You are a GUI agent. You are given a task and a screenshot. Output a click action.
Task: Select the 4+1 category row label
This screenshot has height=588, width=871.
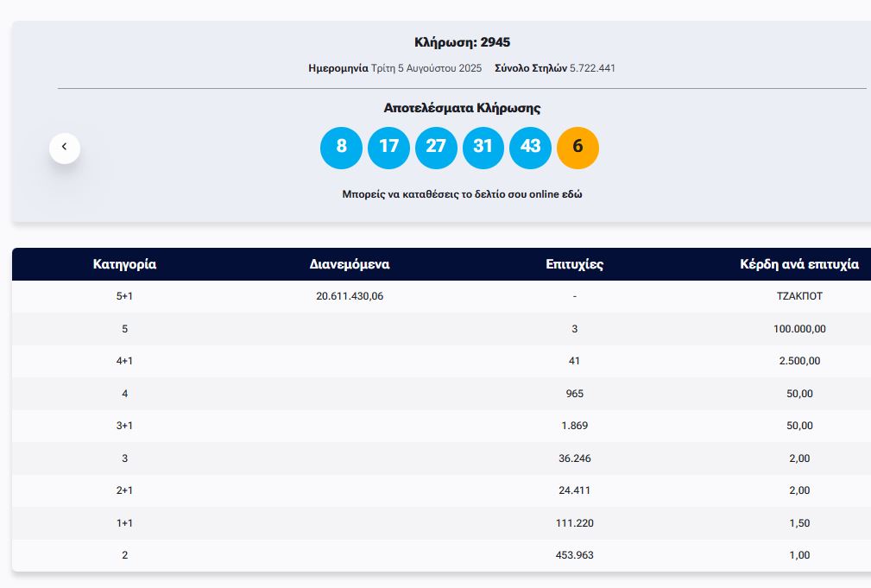124,361
